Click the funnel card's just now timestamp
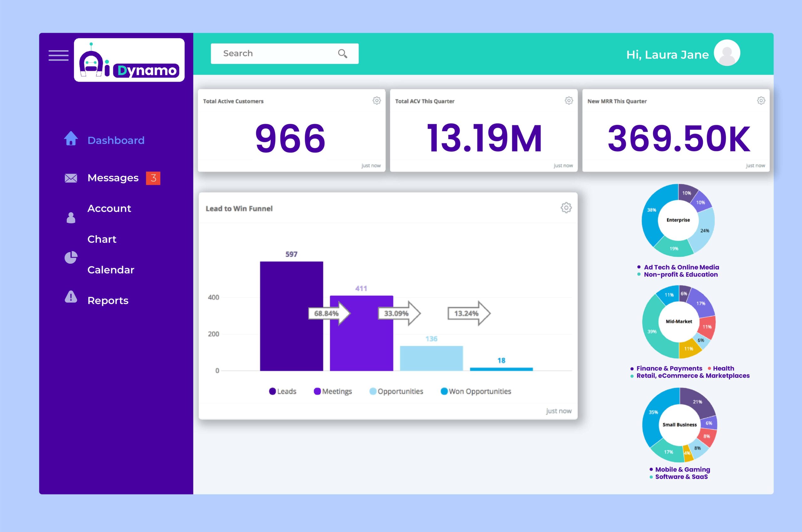This screenshot has height=532, width=802. click(x=559, y=411)
